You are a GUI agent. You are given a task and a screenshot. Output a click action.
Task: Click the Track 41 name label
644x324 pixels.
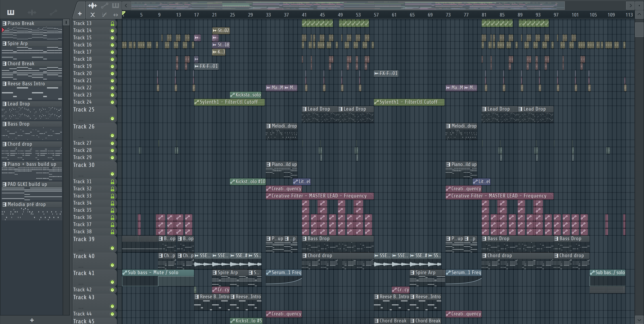(84, 273)
